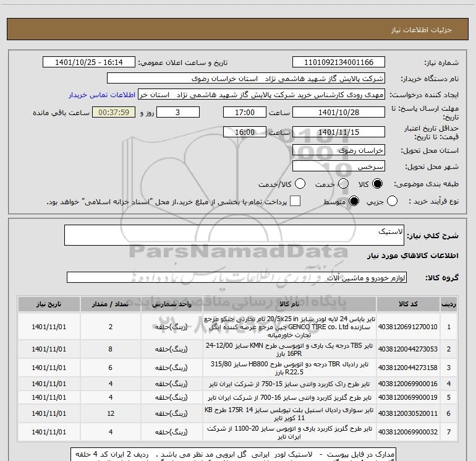Screen dimensions: 476x461
Task: Click goods group field لوازم خودرو و ماشین آلات
Action: (x=237, y=277)
